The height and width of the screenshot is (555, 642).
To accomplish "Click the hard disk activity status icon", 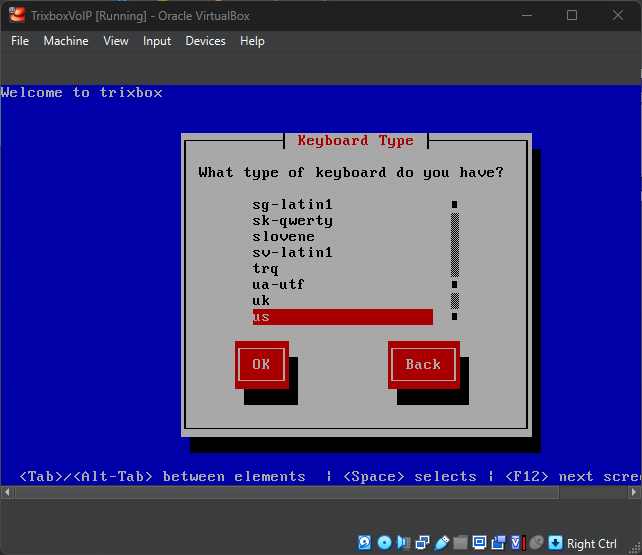I will click(364, 543).
